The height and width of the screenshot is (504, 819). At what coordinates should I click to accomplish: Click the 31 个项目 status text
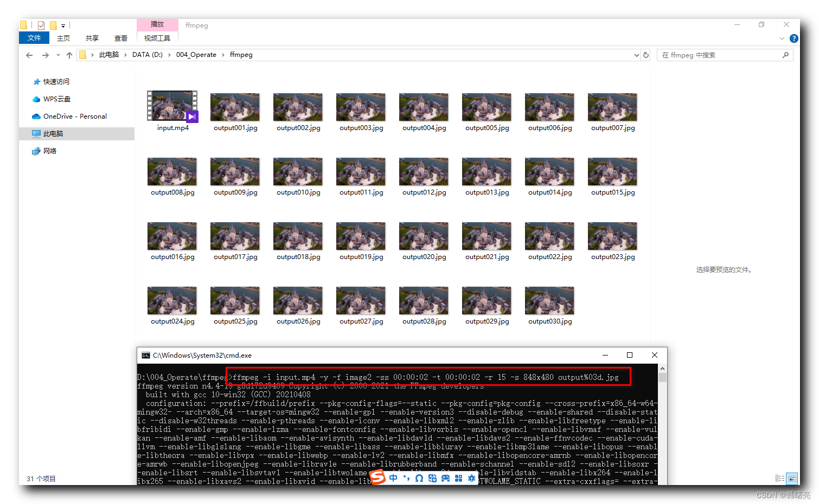pos(41,479)
